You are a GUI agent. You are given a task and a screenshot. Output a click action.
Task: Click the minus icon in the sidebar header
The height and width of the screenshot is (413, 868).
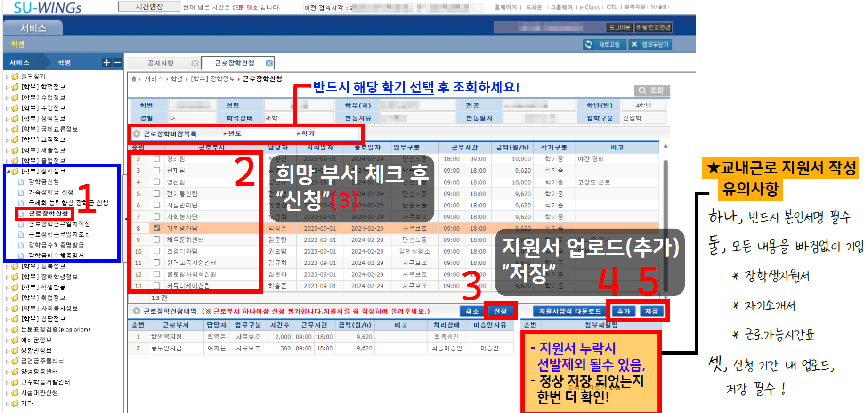coord(117,63)
